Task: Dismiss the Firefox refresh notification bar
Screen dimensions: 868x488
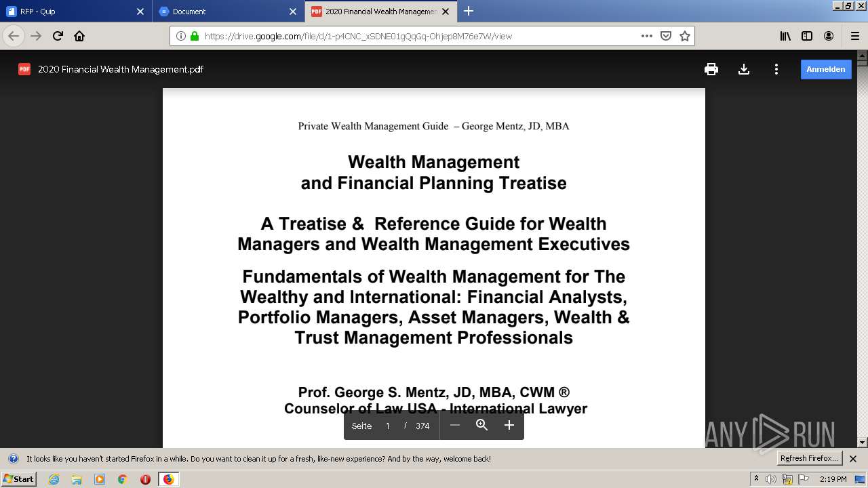Action: 853,459
